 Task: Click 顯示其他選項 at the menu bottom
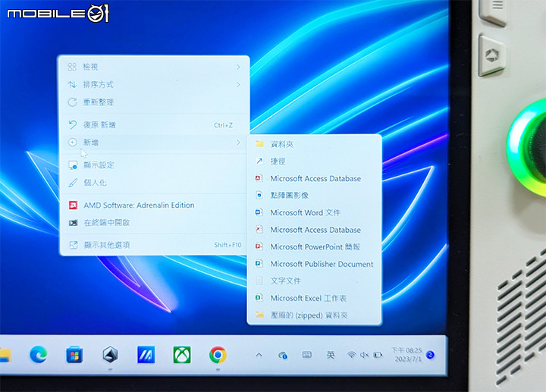(154, 245)
